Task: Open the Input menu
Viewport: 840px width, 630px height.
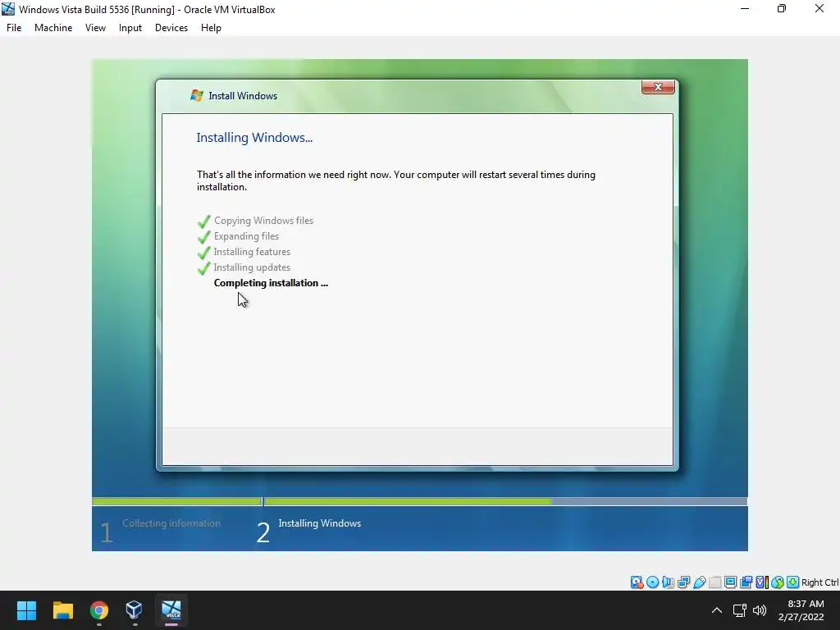Action: coord(130,28)
